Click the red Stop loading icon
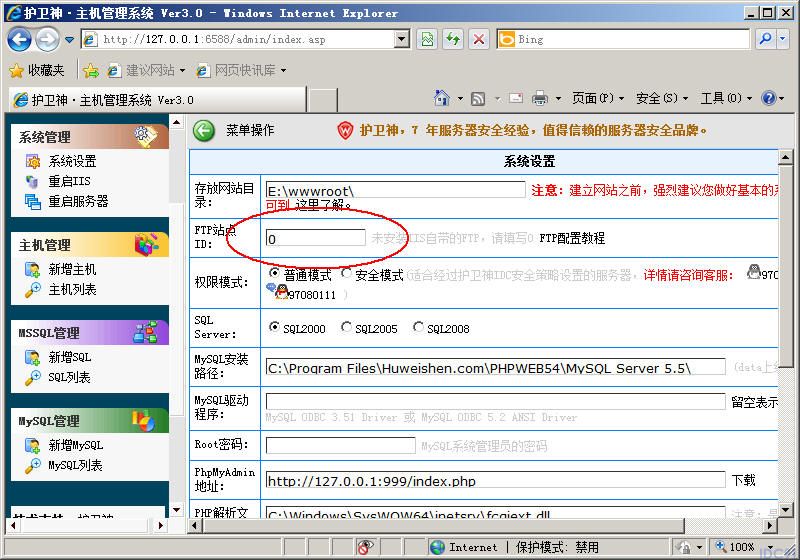 pos(479,39)
